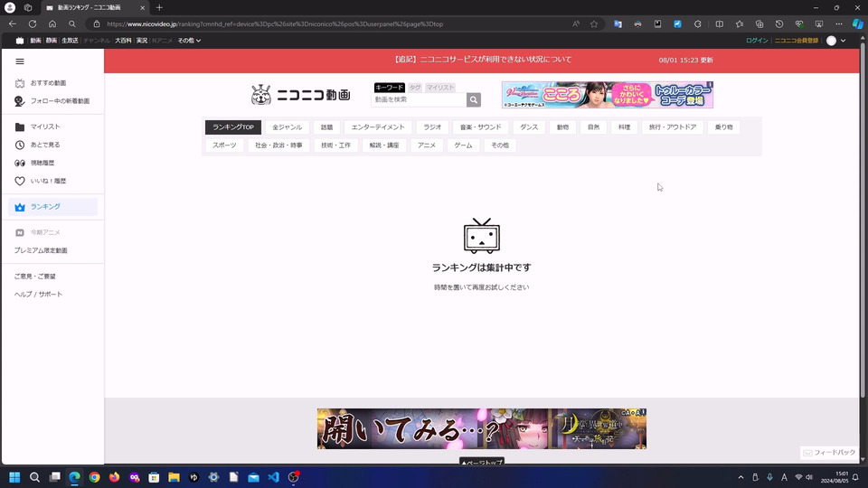The width and height of the screenshot is (868, 488).
Task: Add this page to favorites (star)
Action: click(594, 23)
